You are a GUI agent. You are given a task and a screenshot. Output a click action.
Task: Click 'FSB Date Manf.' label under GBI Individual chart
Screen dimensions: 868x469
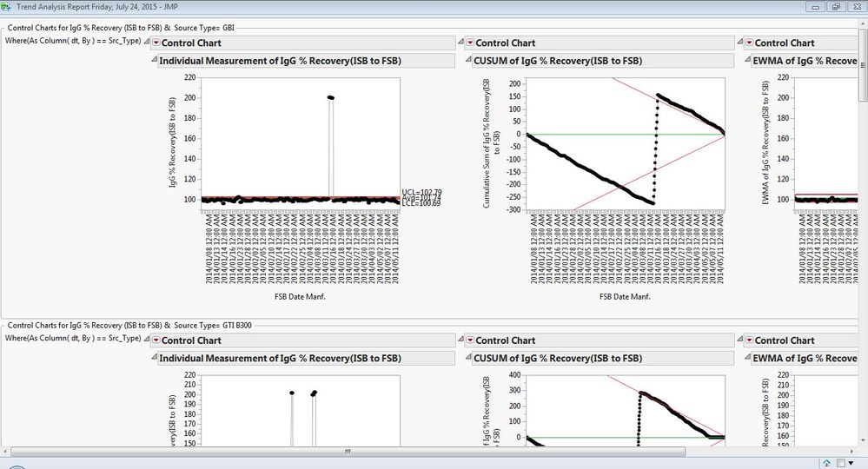(300, 296)
